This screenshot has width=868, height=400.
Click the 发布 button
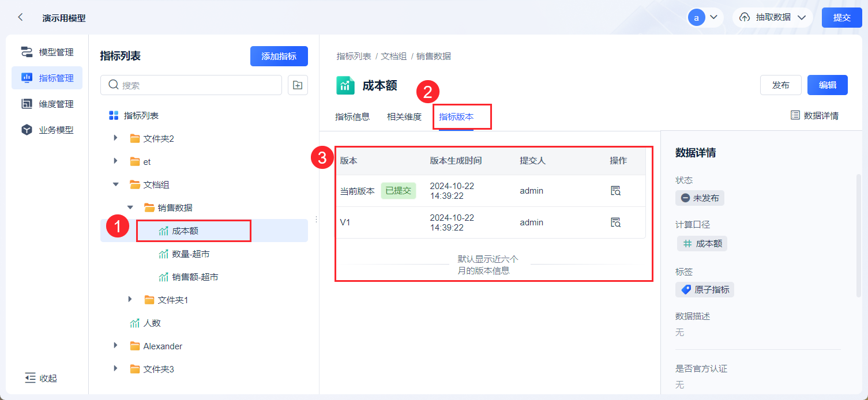point(781,85)
